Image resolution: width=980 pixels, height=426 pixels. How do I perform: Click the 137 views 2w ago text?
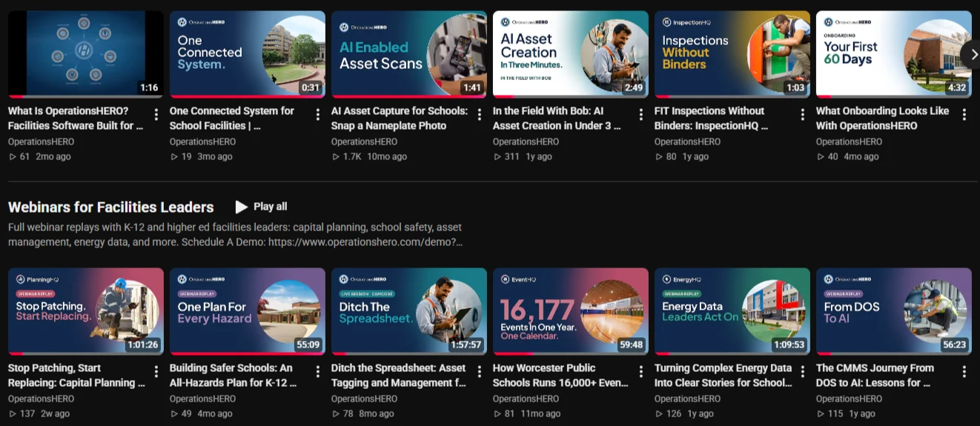(39, 413)
